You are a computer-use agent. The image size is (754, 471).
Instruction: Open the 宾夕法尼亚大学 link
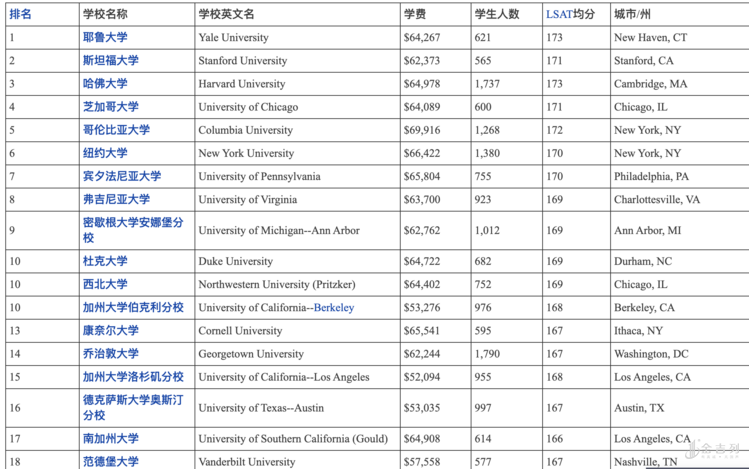(x=122, y=176)
